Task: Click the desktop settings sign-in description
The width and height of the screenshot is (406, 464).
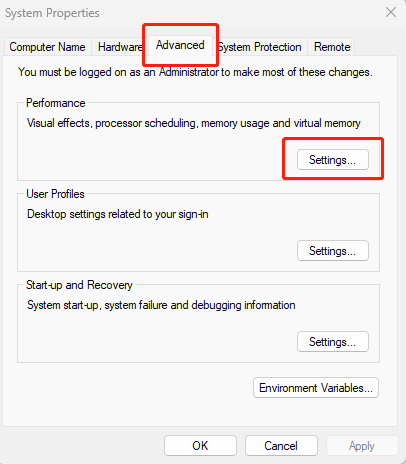Action: [x=118, y=214]
